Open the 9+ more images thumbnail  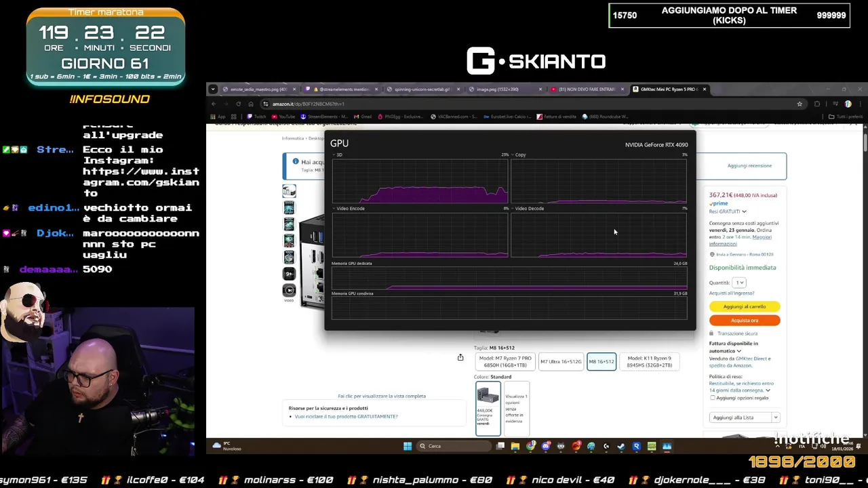289,274
